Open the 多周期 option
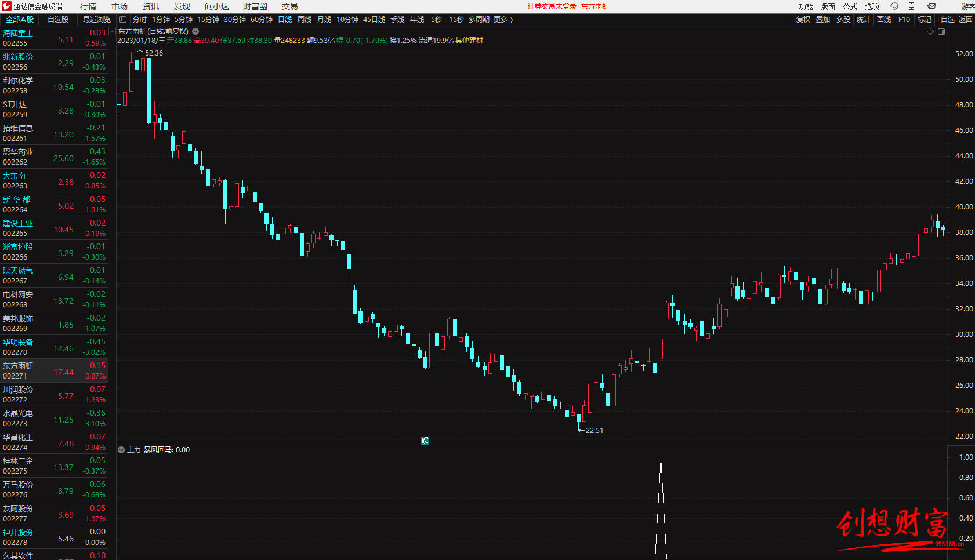 click(x=479, y=20)
